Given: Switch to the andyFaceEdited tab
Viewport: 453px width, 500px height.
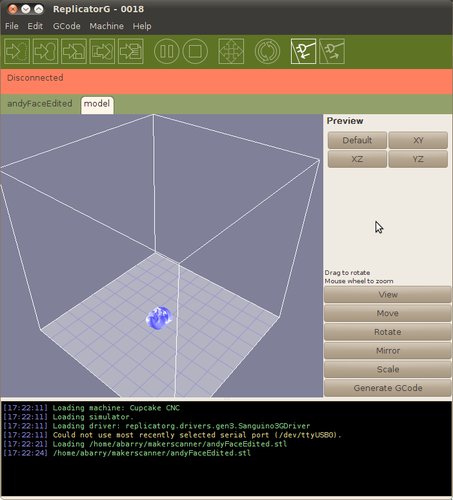Looking at the screenshot, I should tap(40, 104).
